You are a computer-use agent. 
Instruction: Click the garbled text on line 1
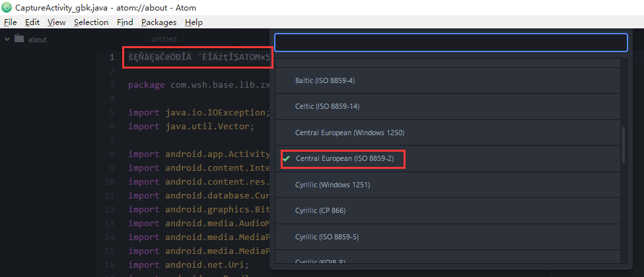(199, 57)
